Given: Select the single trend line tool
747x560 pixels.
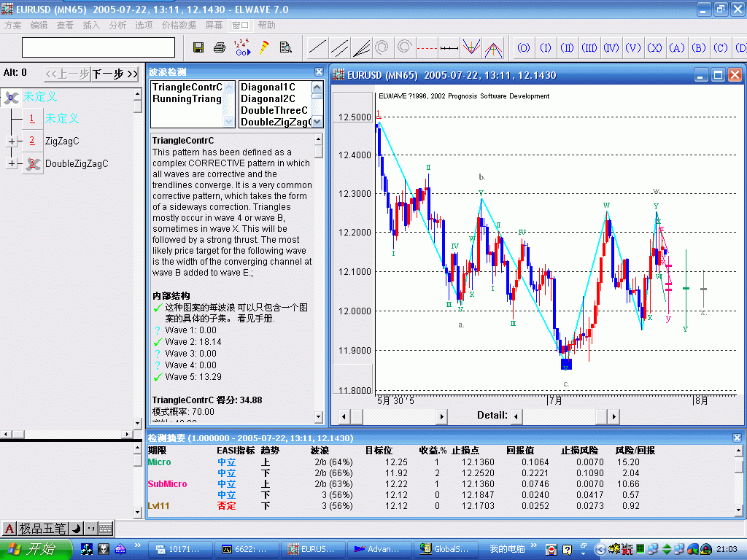Looking at the screenshot, I should tap(317, 48).
